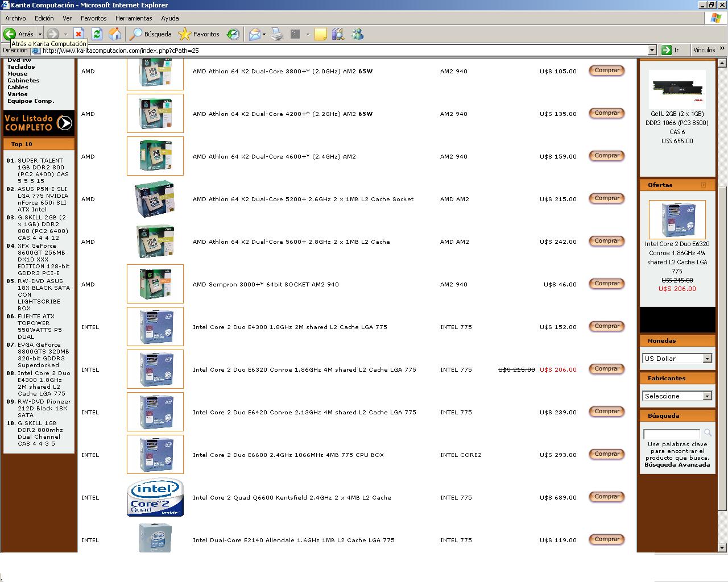This screenshot has width=728, height=582.
Task: Open the Gabinetes category link
Action: 23,81
